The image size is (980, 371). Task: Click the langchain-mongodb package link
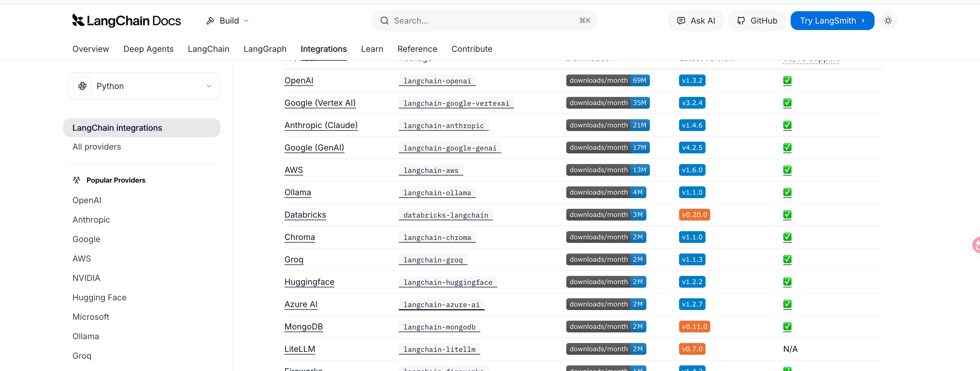pyautogui.click(x=439, y=327)
